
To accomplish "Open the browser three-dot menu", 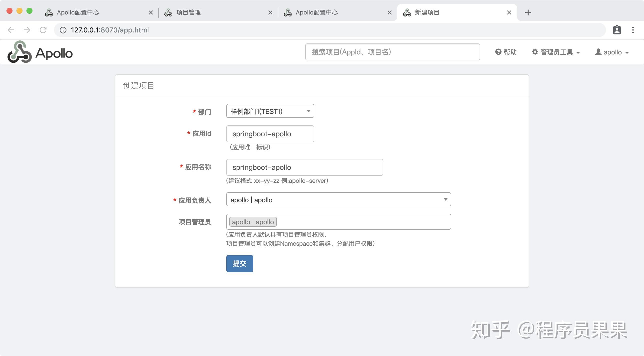I will pyautogui.click(x=633, y=30).
